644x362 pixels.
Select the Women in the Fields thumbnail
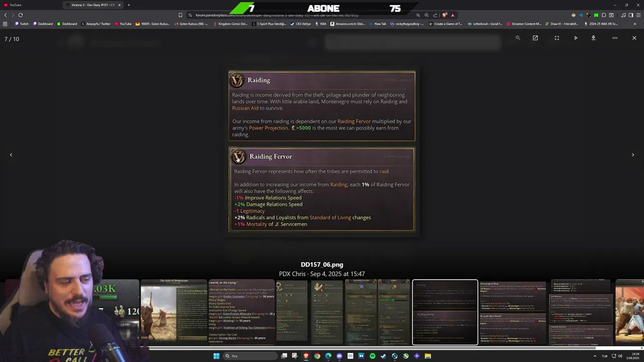242,312
